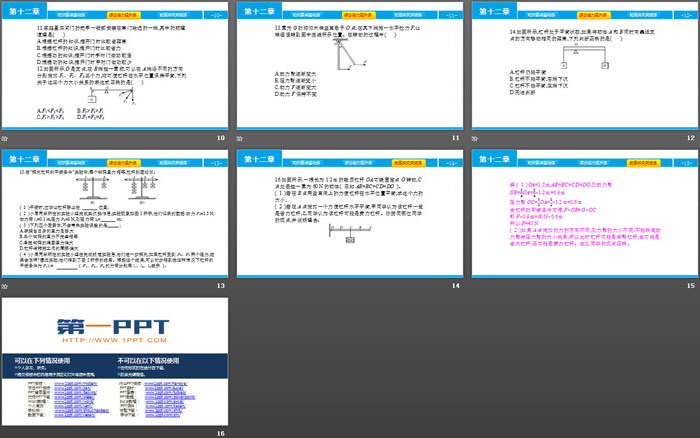Choose the slide 14 thumbnail
Screen dimensions: 700x438
(348, 214)
